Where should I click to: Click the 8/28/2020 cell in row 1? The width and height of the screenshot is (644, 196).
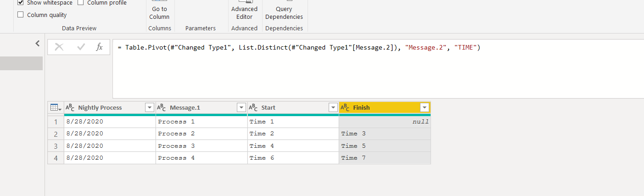[110, 122]
